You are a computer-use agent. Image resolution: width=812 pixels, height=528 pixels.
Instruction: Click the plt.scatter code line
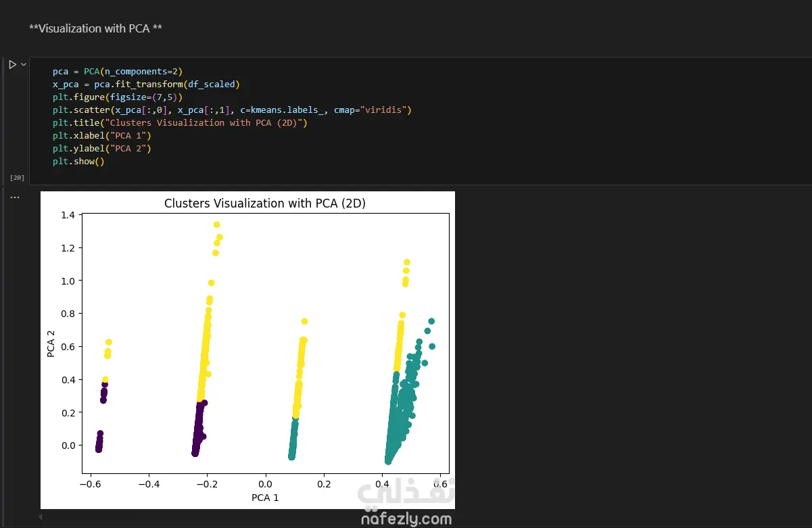coord(232,110)
